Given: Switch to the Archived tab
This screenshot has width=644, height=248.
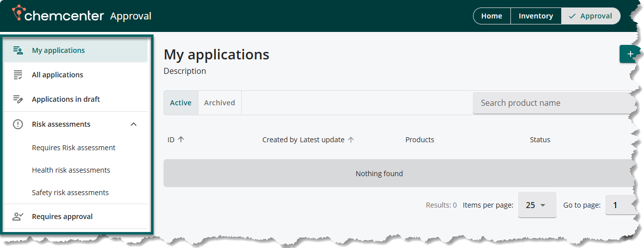Looking at the screenshot, I should pyautogui.click(x=219, y=103).
